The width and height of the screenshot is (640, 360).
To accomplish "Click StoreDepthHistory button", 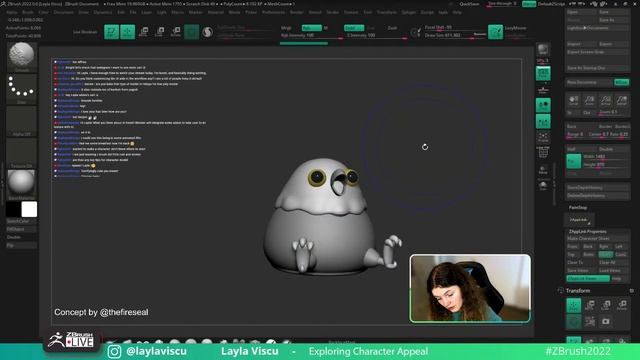I will 597,187.
